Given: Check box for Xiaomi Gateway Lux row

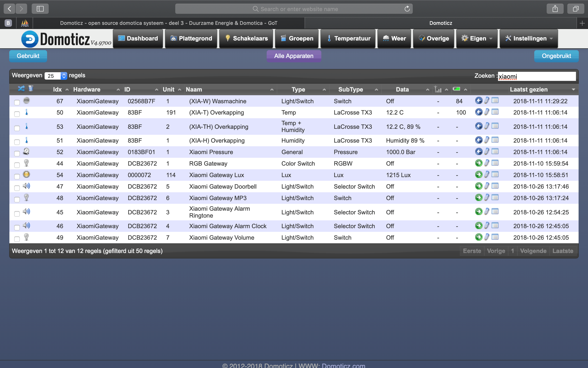Looking at the screenshot, I should coord(17,176).
